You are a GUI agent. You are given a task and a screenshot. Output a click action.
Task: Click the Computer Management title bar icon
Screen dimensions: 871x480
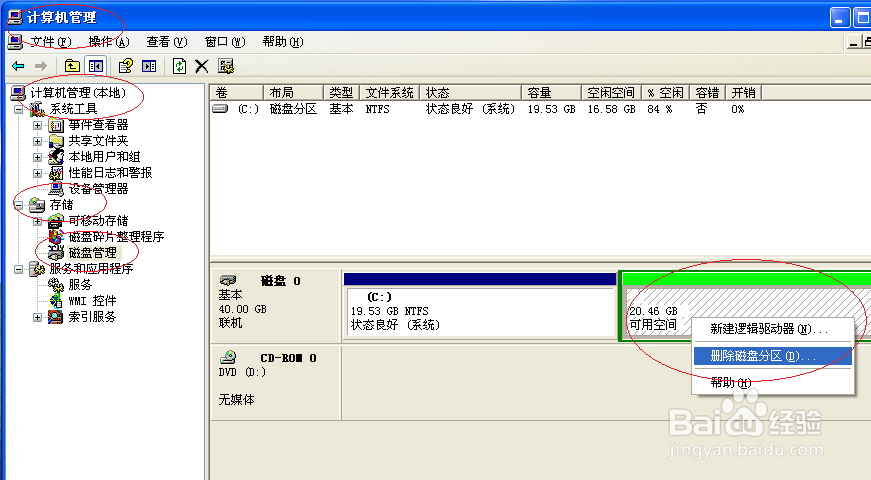coord(16,17)
